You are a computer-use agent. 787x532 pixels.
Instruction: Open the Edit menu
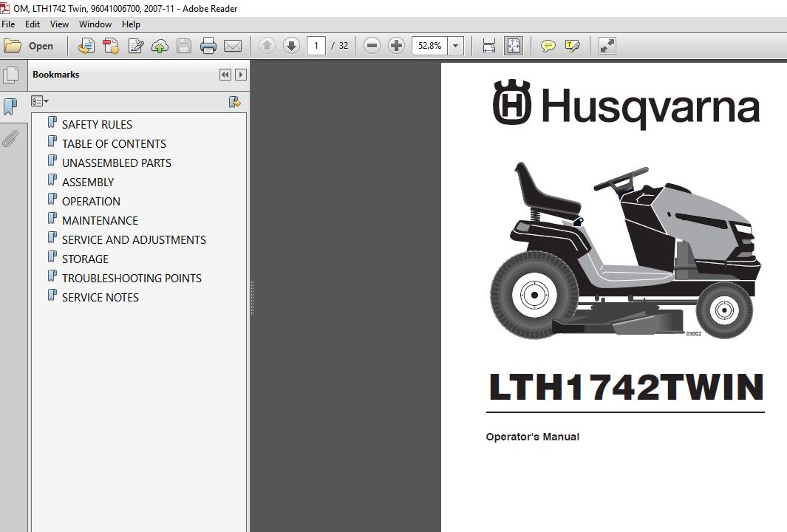click(32, 24)
